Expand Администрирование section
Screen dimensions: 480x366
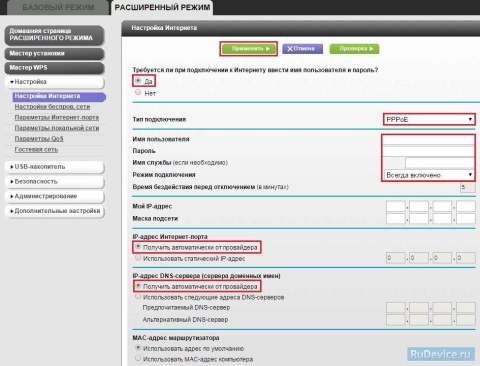point(54,196)
